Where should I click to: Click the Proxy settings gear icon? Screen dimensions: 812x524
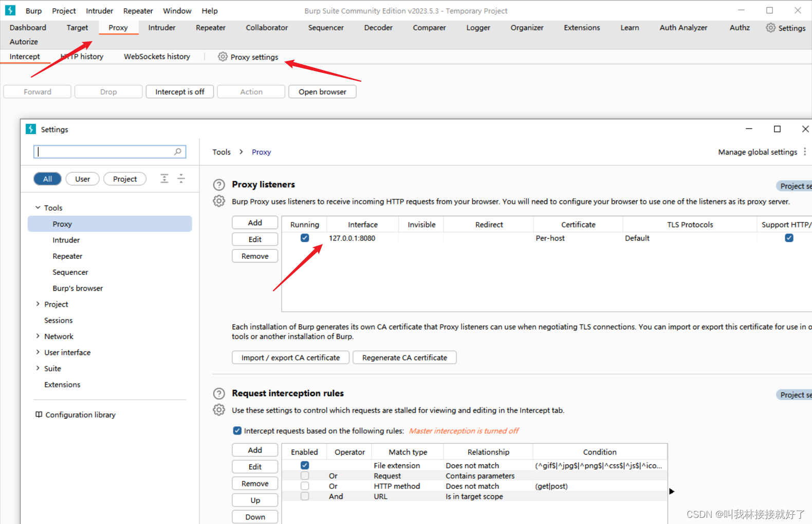[223, 57]
